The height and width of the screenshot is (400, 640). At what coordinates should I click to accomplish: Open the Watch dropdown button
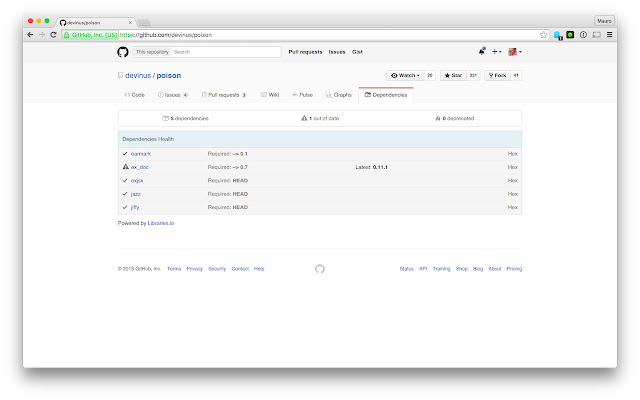tap(405, 76)
